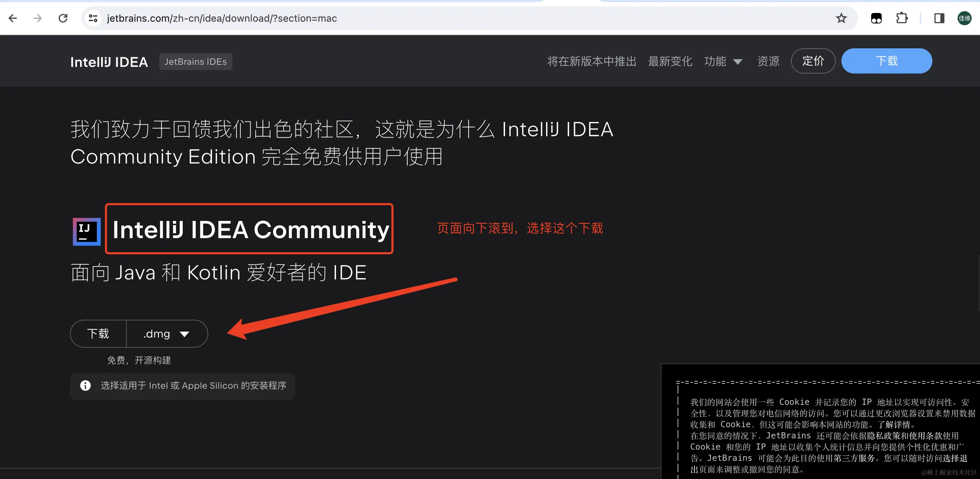Click 面向 Java 和 Kotlin 爱好者的 IDE text
The image size is (980, 479).
tap(218, 272)
